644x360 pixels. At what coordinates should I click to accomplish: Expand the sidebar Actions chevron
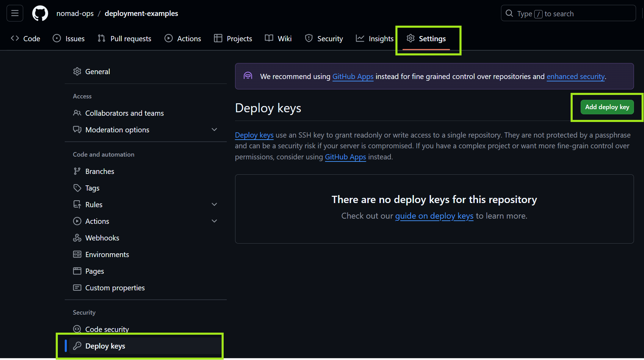tap(214, 221)
